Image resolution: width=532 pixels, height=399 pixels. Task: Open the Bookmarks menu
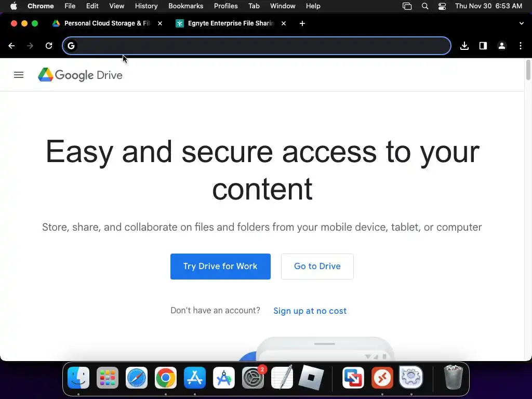pyautogui.click(x=186, y=6)
